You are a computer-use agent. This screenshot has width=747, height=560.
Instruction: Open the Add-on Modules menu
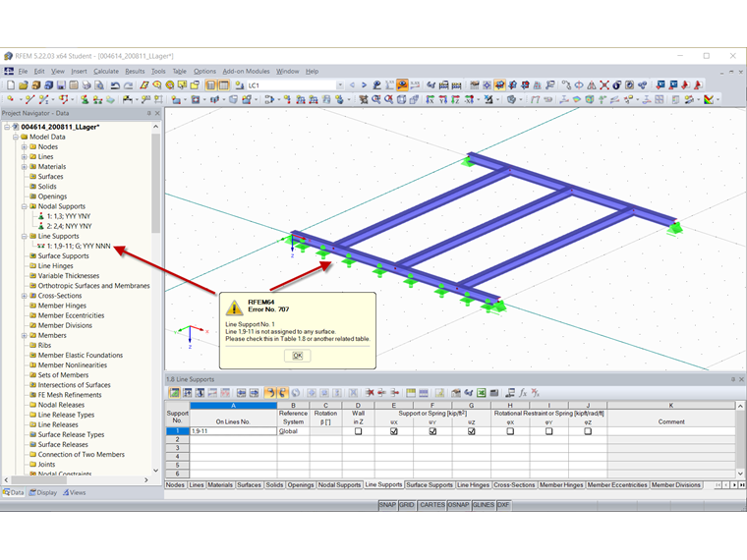247,71
